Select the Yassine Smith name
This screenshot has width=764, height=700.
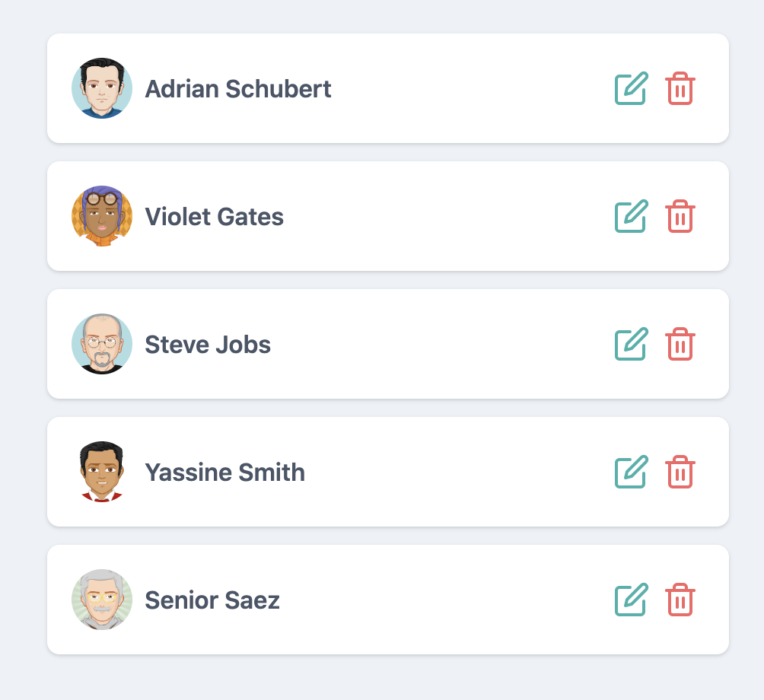224,473
